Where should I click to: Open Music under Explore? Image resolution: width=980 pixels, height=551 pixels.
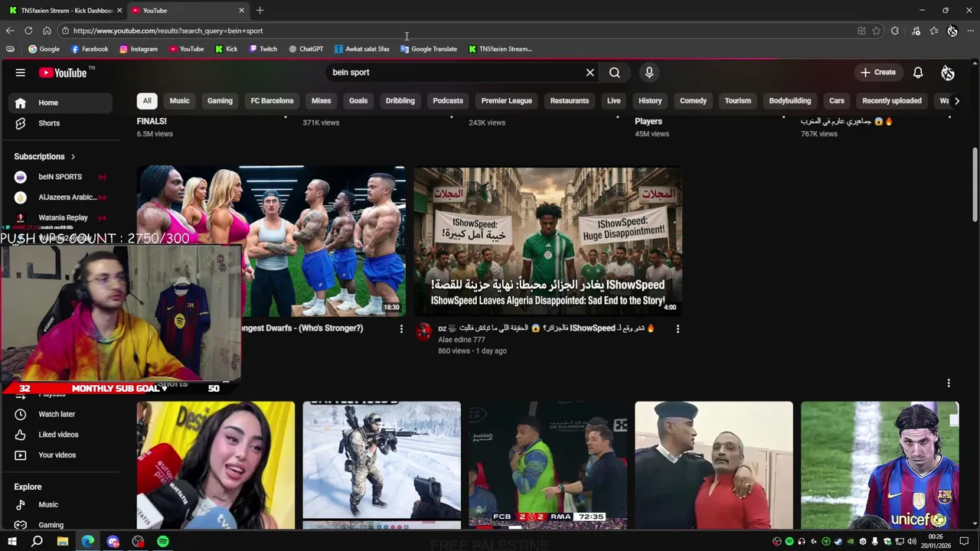pos(58,505)
